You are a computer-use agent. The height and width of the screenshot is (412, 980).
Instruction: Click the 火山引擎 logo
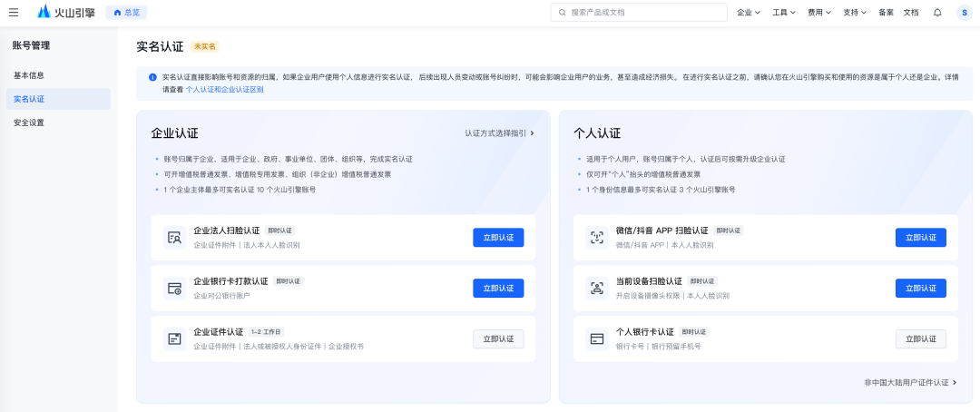[66, 12]
